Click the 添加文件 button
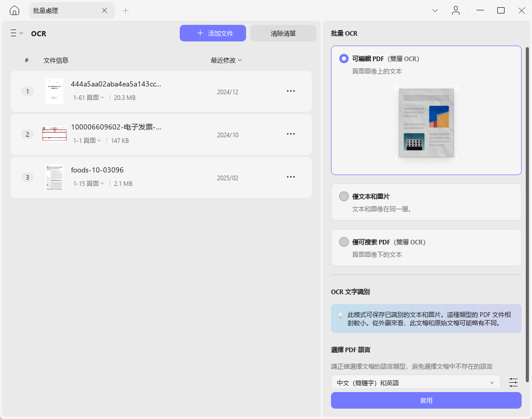 pyautogui.click(x=213, y=33)
